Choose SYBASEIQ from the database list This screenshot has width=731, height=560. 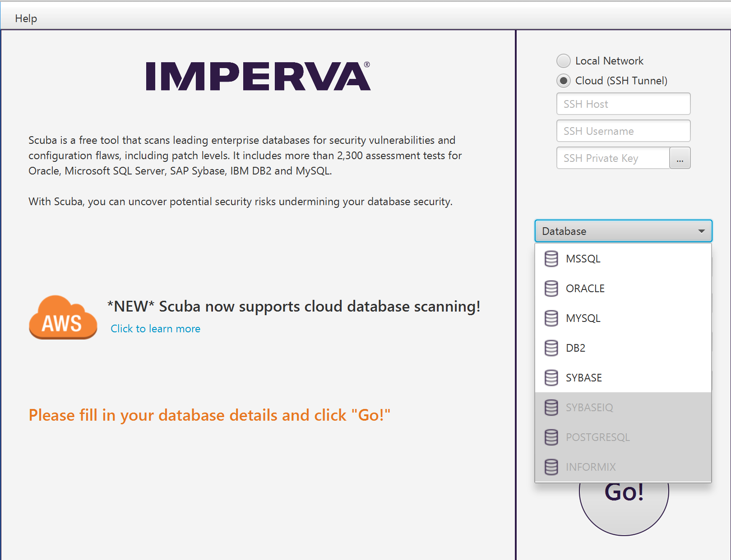point(623,408)
